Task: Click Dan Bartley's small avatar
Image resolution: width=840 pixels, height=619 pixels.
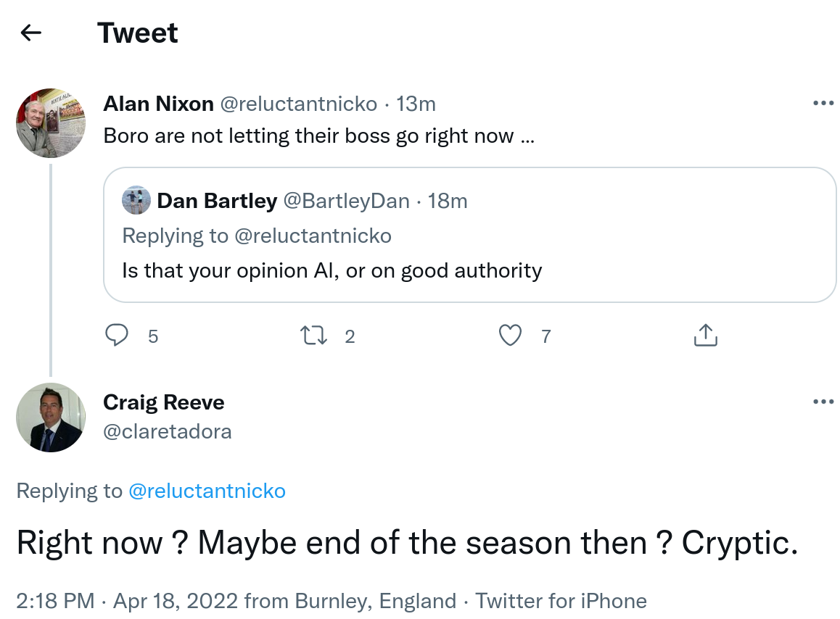Action: click(136, 201)
